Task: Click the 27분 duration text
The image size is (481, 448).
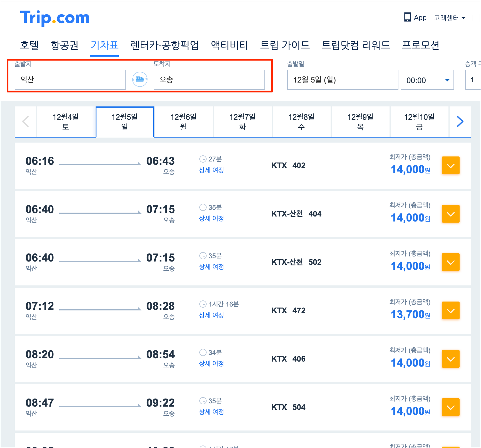Action: pos(215,159)
